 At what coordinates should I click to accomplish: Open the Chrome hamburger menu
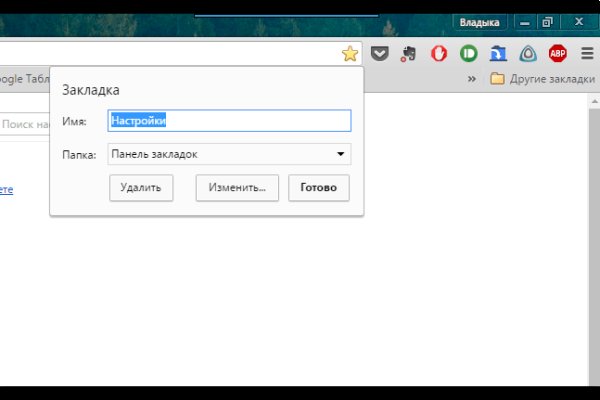click(586, 54)
